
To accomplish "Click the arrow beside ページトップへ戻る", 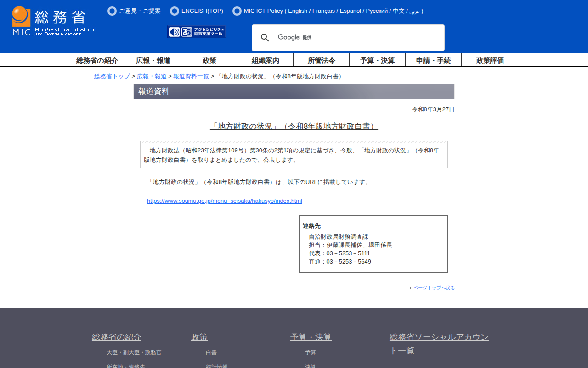I will (410, 288).
